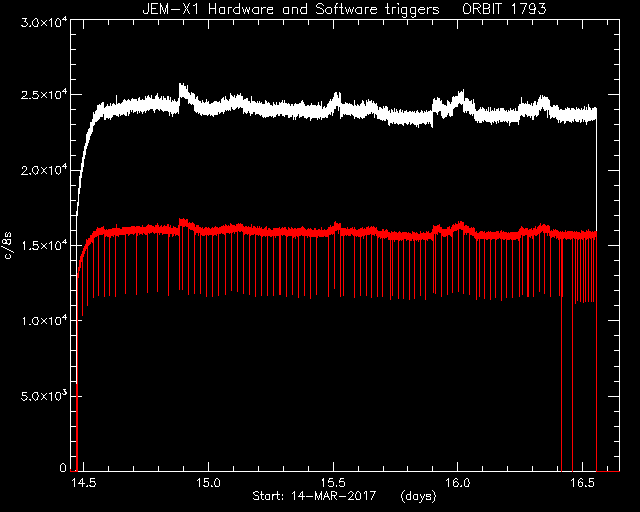Image resolution: width=640 pixels, height=512 pixels.
Task: Click the 2.5×10⁴ y-axis tick label
Action: [x=44, y=95]
